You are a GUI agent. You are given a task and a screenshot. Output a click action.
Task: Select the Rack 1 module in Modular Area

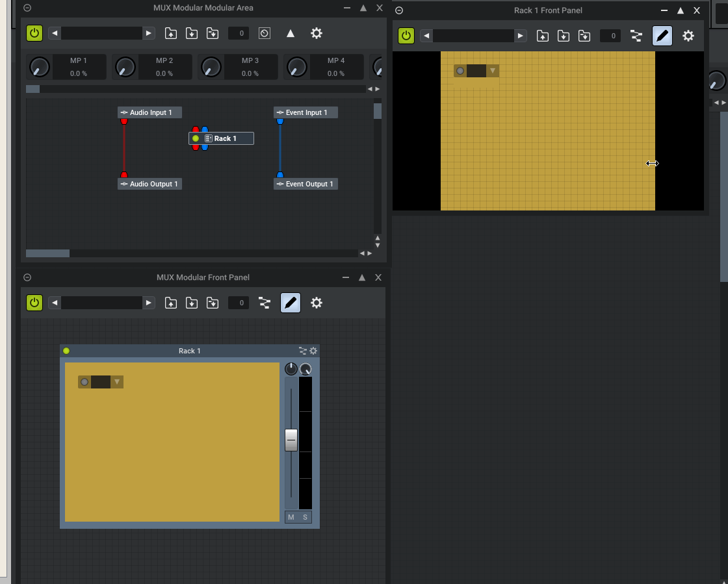(222, 138)
